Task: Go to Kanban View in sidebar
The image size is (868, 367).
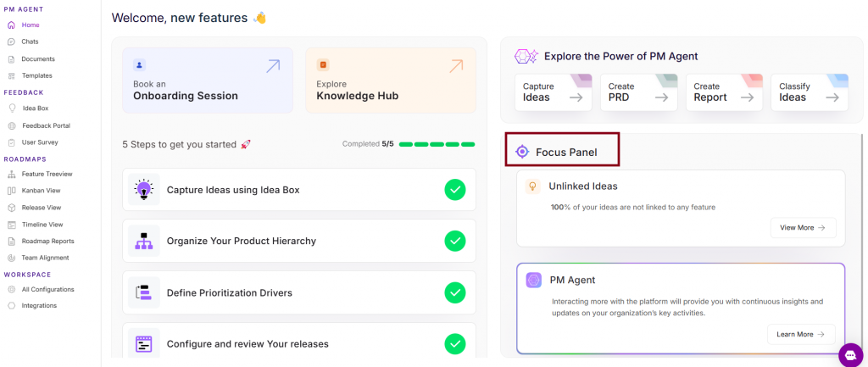Action: (x=41, y=191)
